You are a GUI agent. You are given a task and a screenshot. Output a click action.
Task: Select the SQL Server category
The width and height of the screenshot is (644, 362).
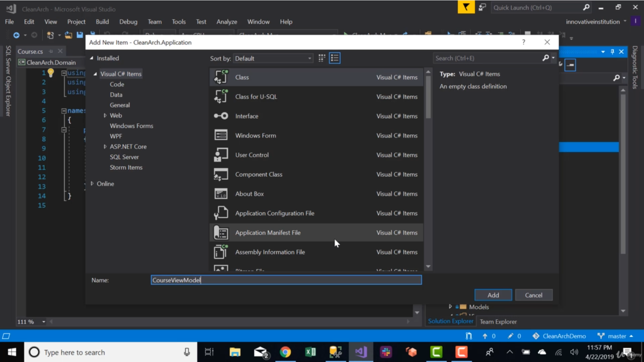pos(125,157)
